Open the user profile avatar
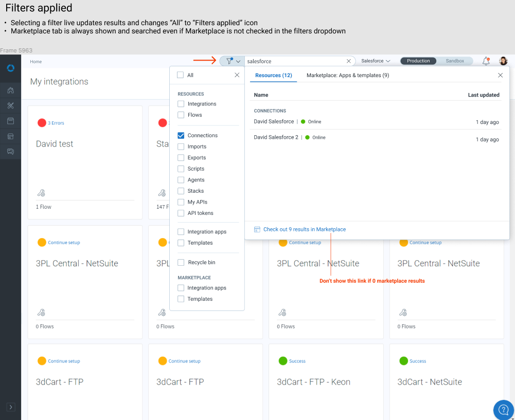Viewport: 515px width, 420px height. point(503,61)
